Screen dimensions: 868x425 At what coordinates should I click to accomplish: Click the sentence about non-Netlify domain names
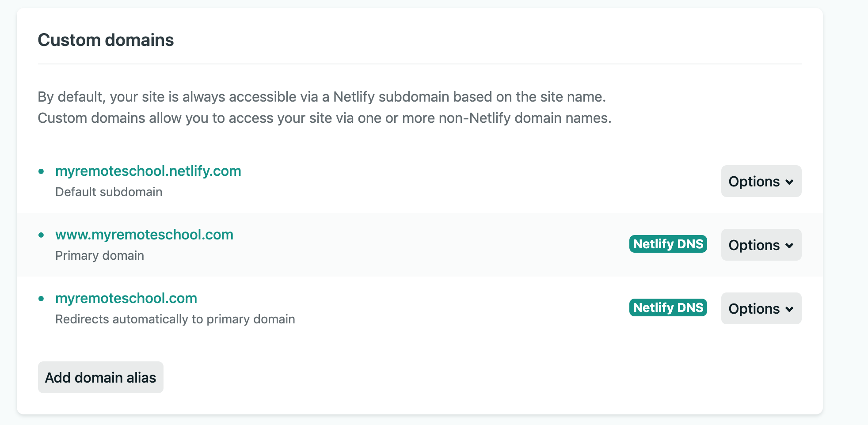[x=324, y=118]
